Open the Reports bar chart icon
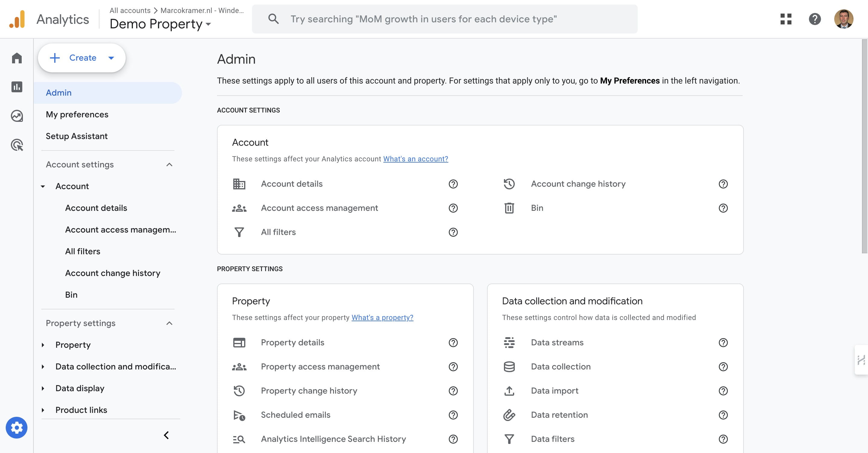 [x=17, y=87]
